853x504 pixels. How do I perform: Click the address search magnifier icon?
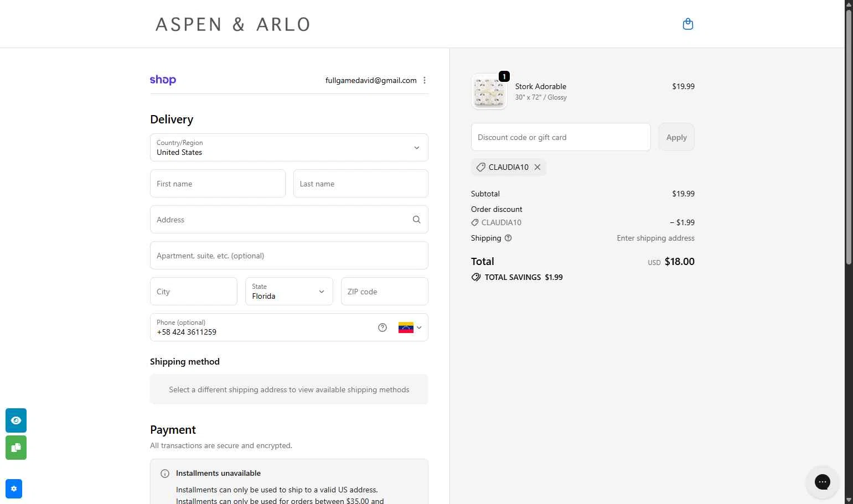416,220
